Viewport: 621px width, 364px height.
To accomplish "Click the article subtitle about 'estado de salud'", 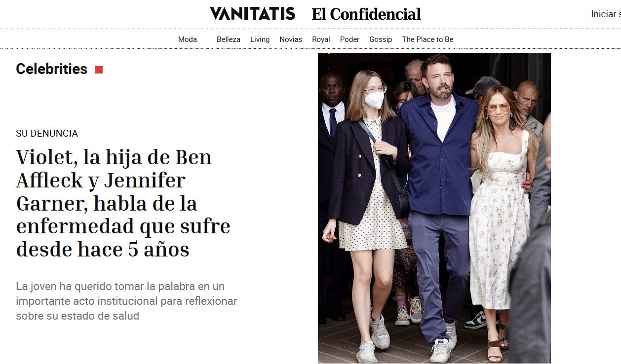I will 126,301.
